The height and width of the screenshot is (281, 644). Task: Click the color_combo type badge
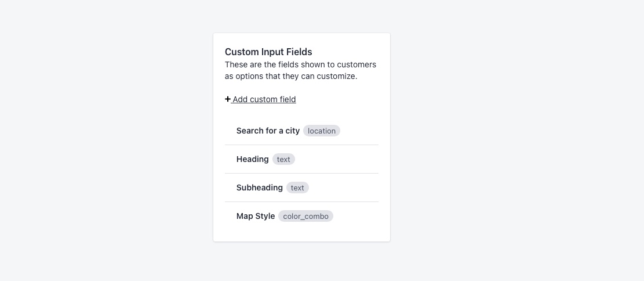point(305,216)
